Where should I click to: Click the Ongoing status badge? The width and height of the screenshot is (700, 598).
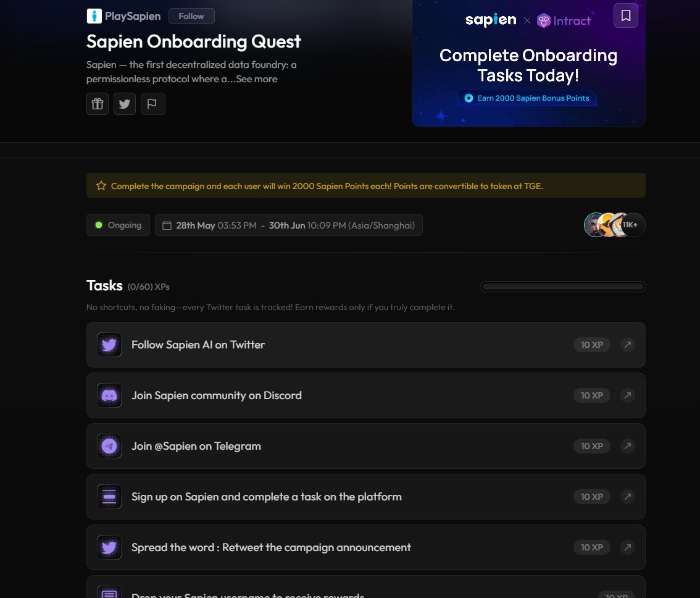[x=119, y=225]
